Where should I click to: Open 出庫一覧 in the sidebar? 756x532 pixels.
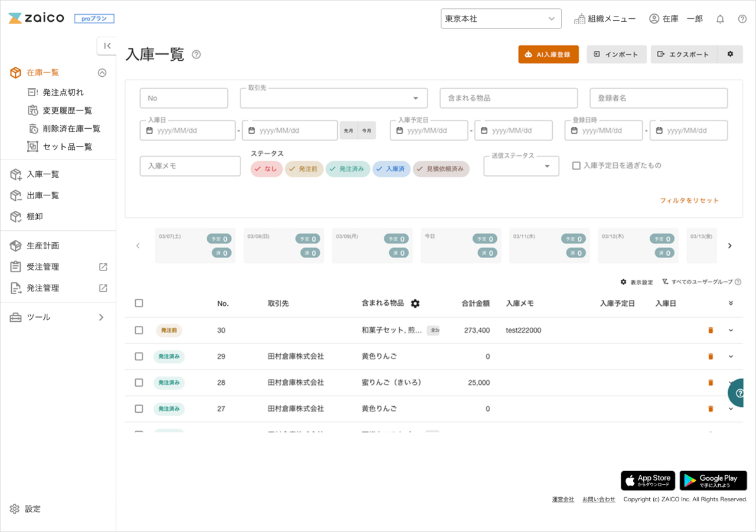43,195
